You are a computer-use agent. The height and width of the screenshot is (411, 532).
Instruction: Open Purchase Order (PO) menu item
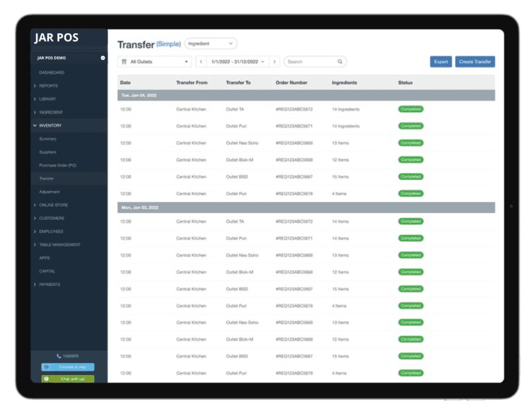point(57,165)
